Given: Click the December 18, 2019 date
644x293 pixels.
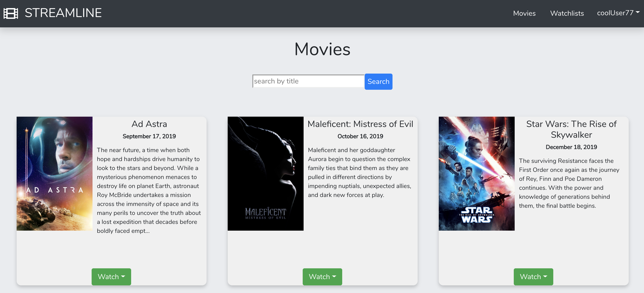Looking at the screenshot, I should (x=571, y=147).
